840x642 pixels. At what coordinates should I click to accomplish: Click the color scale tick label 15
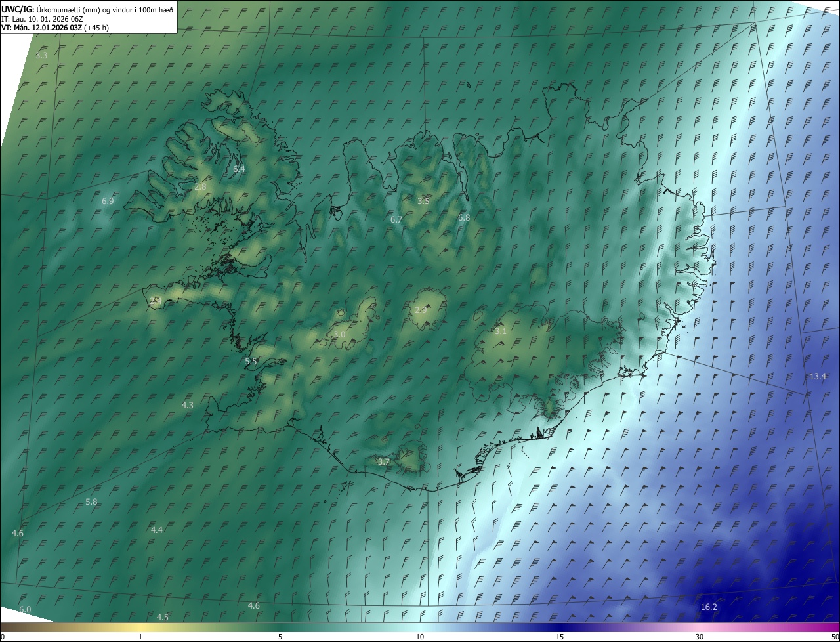[560, 637]
